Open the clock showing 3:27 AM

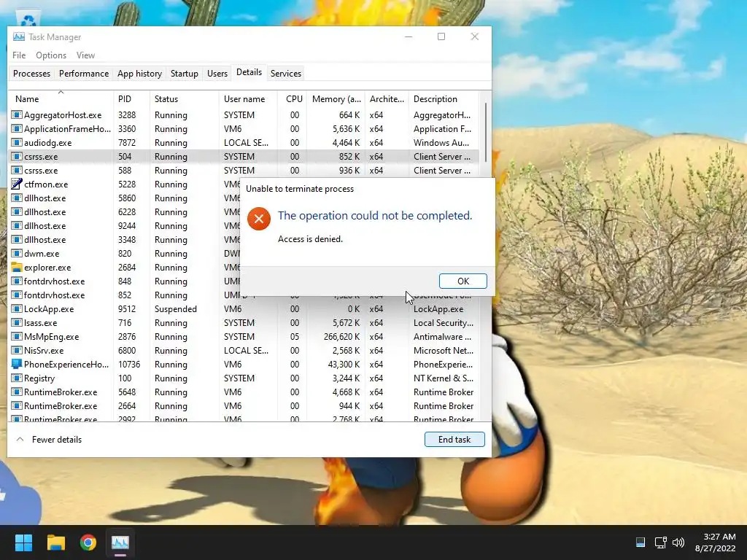715,542
